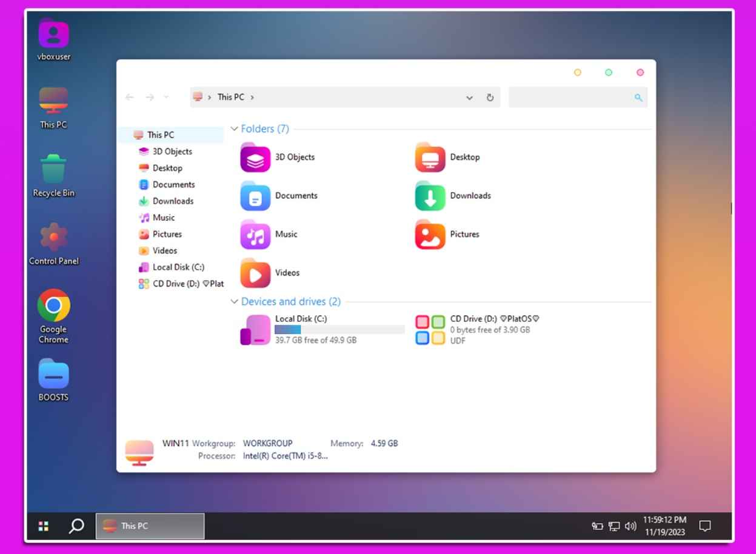756x554 pixels.
Task: Open the Music folder icon
Action: 255,235
